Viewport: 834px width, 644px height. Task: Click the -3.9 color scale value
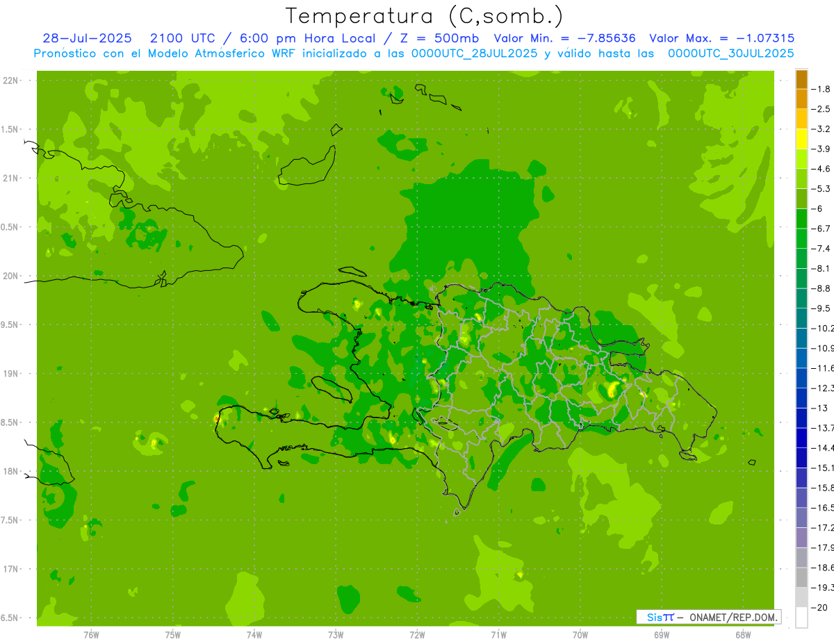pos(821,149)
